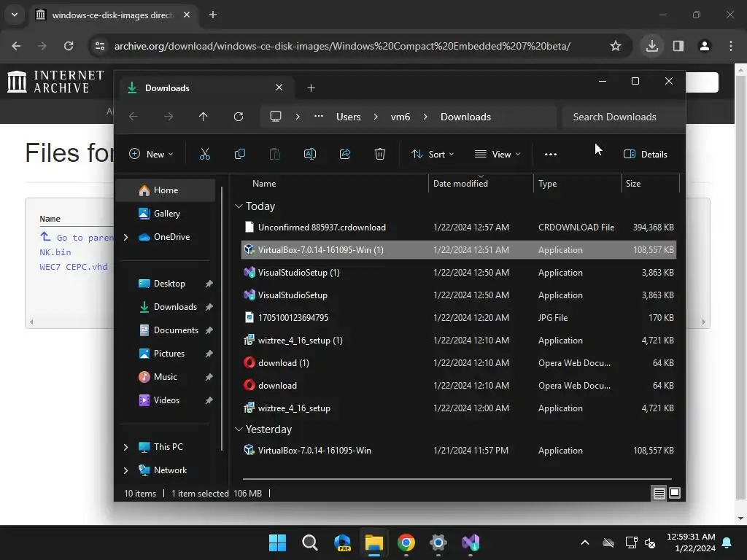Open the New dropdown in Explorer
The image size is (747, 560).
(151, 154)
